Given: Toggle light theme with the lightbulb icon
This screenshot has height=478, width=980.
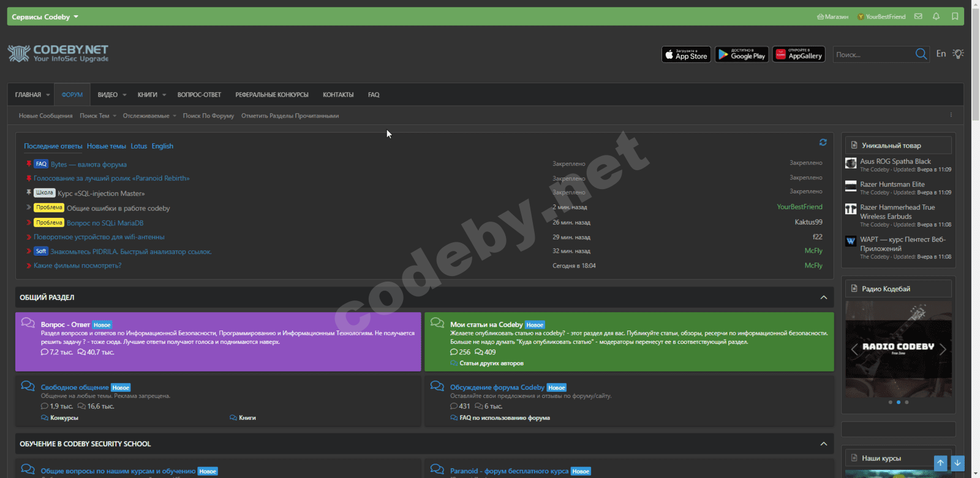Looking at the screenshot, I should [959, 54].
